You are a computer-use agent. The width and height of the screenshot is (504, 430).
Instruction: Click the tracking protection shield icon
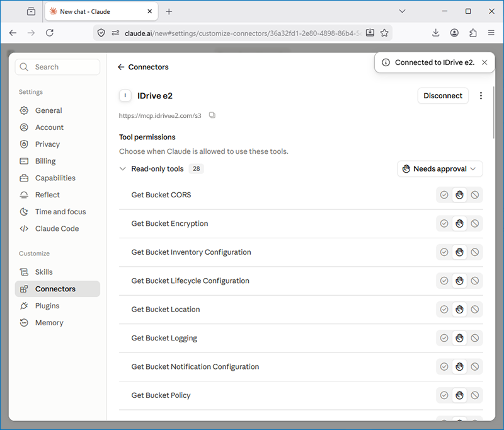[101, 33]
